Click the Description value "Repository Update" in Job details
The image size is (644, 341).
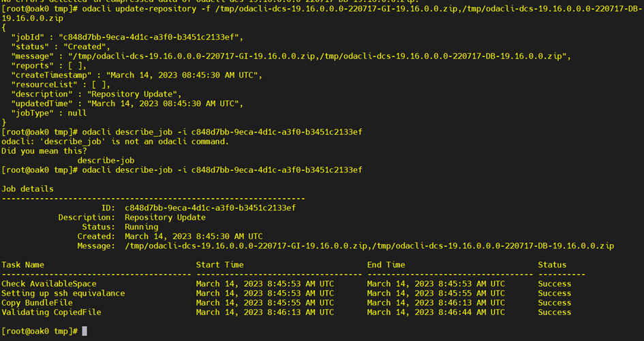tap(165, 217)
